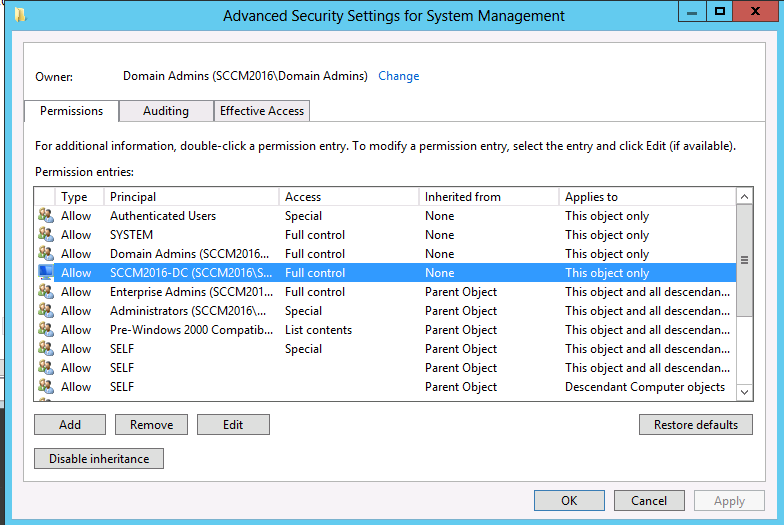The height and width of the screenshot is (525, 784).
Task: Select the Pre-Windows 2000 Compatib... entry
Action: tap(192, 330)
